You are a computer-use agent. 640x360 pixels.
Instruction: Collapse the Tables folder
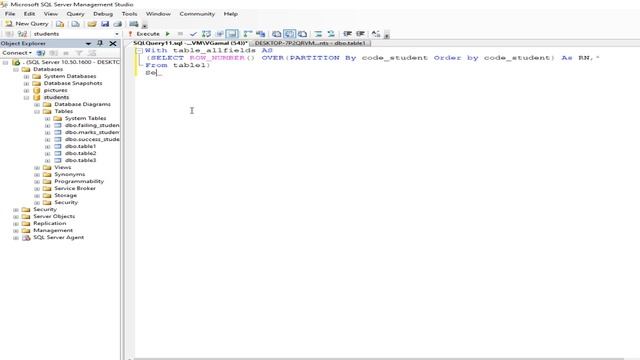pos(37,111)
